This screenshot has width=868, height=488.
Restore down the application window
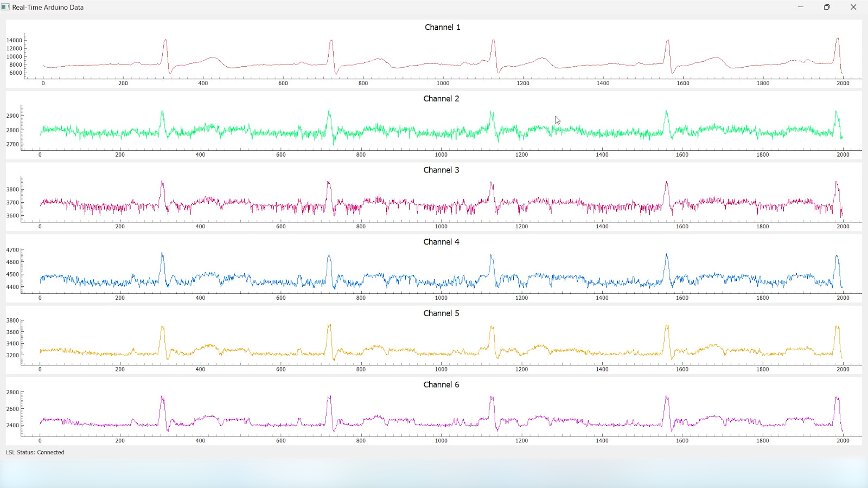[827, 7]
